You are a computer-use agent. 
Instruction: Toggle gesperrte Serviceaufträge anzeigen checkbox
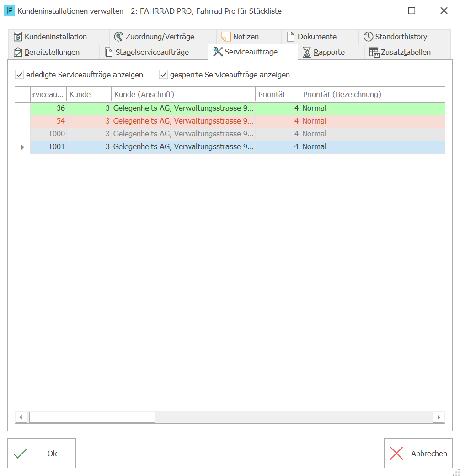pyautogui.click(x=163, y=75)
